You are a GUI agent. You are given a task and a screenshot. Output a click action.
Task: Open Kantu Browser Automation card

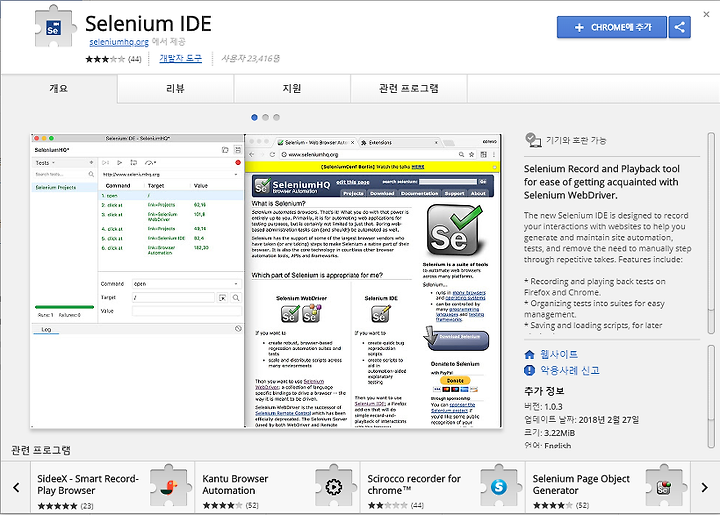277,487
